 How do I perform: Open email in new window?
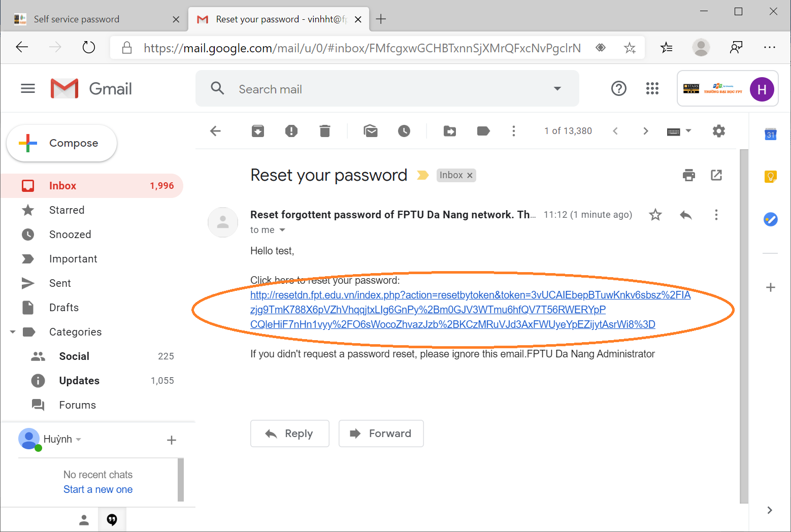[716, 175]
